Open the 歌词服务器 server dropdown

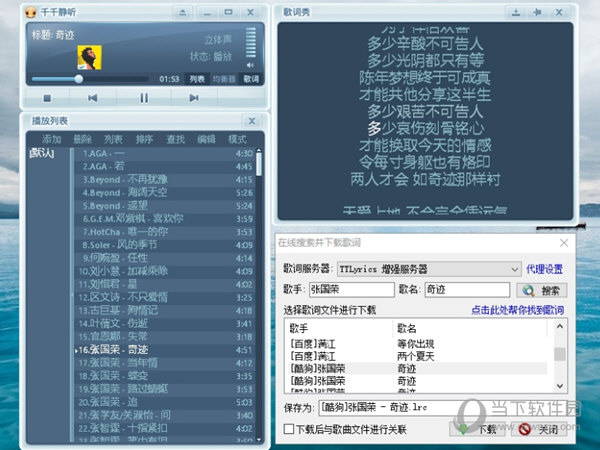pyautogui.click(x=429, y=269)
